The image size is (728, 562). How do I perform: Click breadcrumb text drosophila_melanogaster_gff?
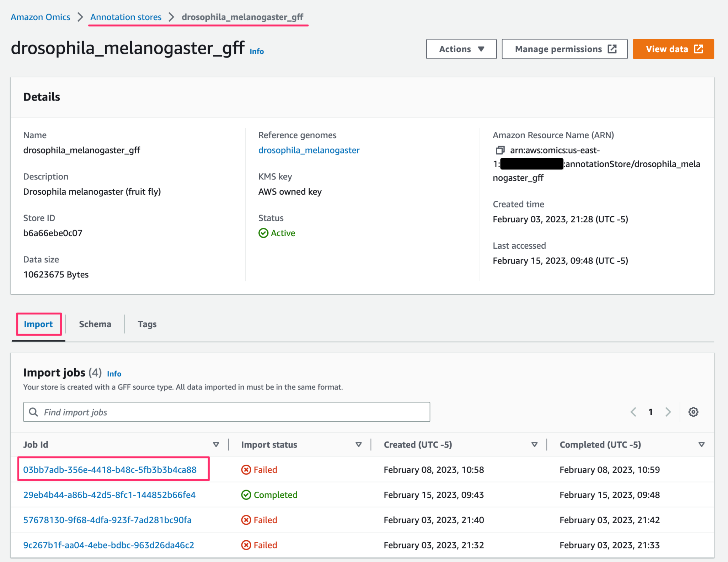(x=242, y=17)
